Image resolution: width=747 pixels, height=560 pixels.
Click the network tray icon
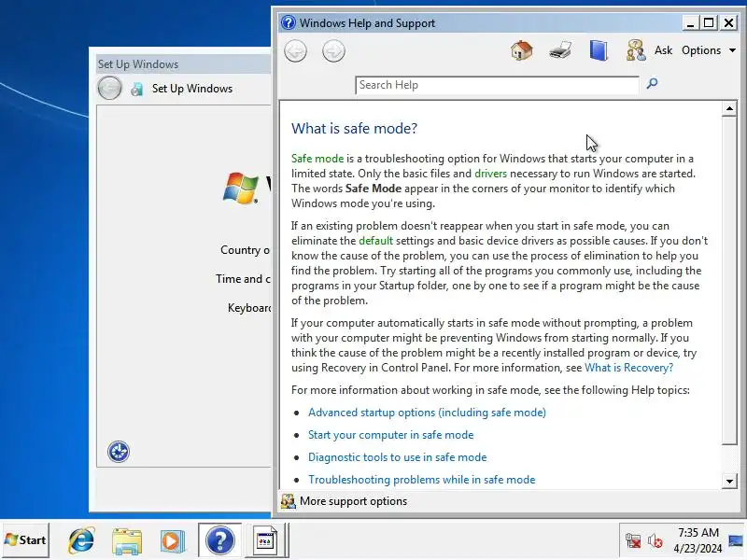633,541
